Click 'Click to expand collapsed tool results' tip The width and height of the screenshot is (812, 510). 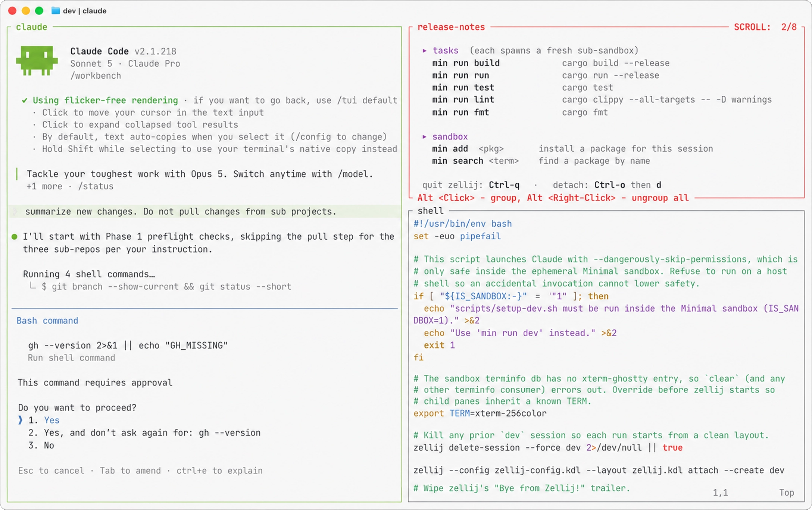click(x=140, y=125)
